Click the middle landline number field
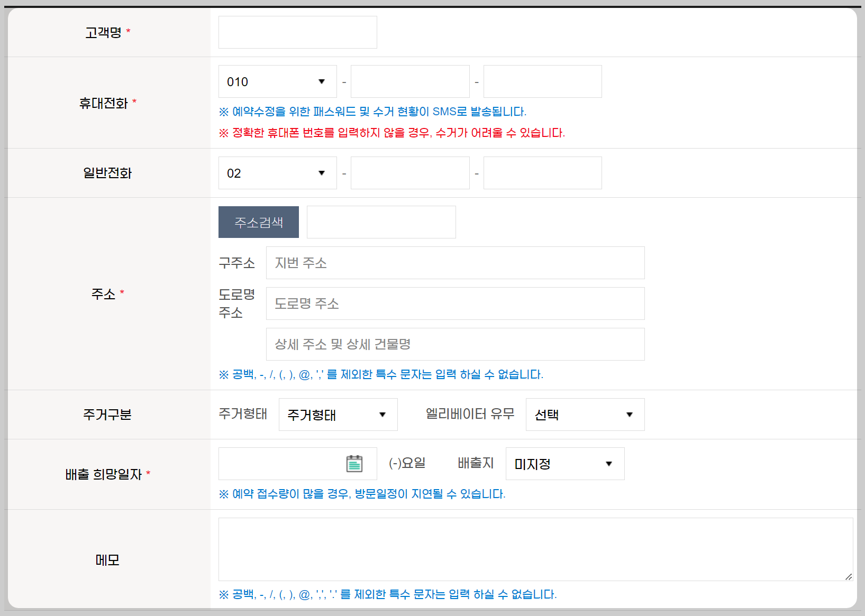This screenshot has height=616, width=865. pos(410,173)
